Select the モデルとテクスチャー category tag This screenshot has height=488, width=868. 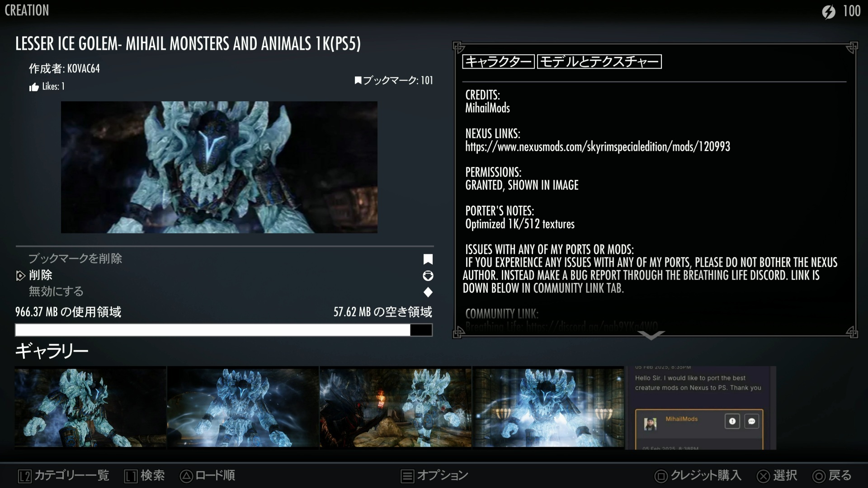coord(599,62)
